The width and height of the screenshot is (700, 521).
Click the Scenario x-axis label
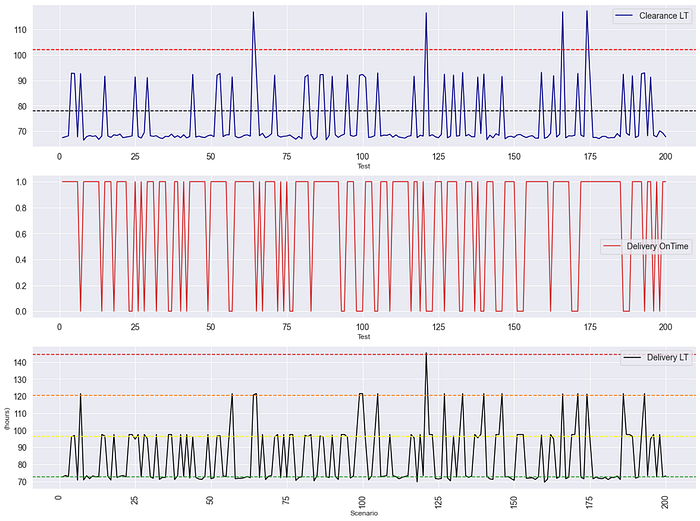pyautogui.click(x=363, y=514)
